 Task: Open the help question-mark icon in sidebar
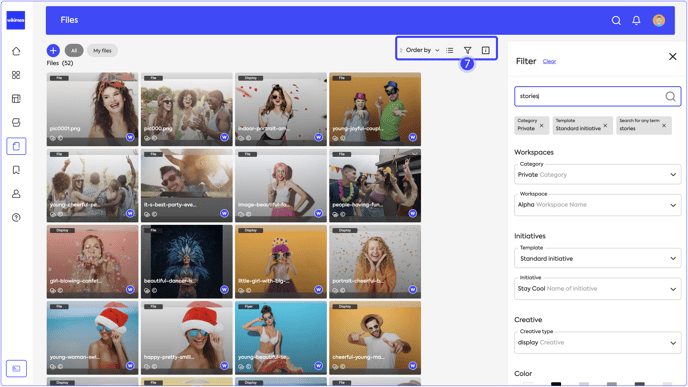click(x=16, y=217)
